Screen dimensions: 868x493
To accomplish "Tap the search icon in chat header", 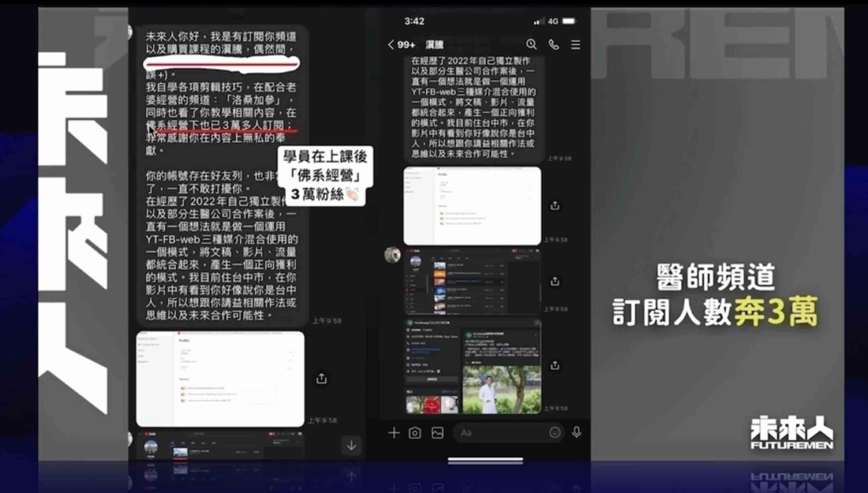I will click(531, 44).
